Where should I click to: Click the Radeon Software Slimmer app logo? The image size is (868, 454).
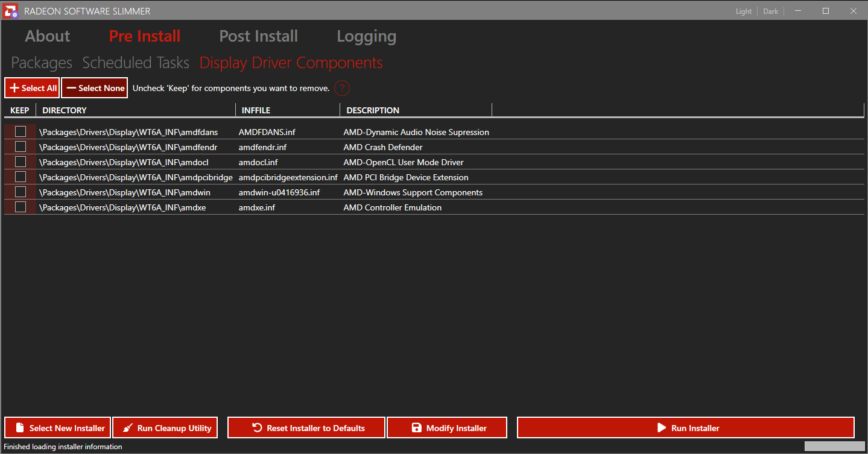[x=11, y=11]
